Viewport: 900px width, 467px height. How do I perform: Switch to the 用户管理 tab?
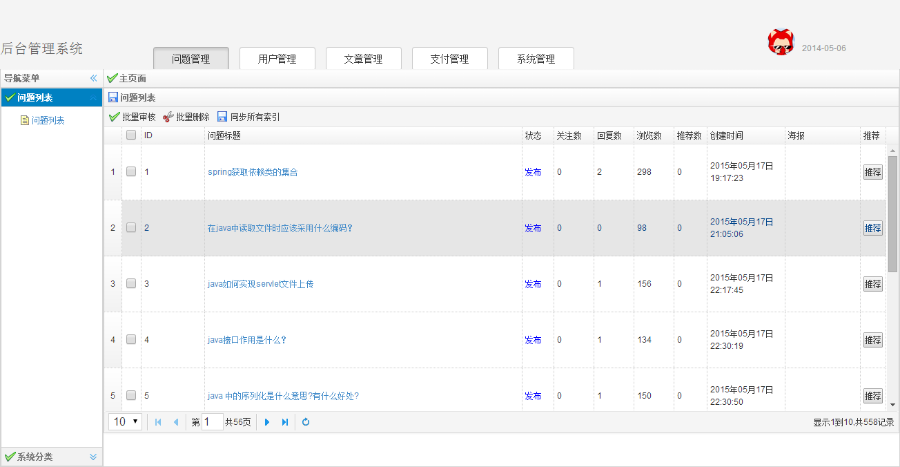pos(277,59)
